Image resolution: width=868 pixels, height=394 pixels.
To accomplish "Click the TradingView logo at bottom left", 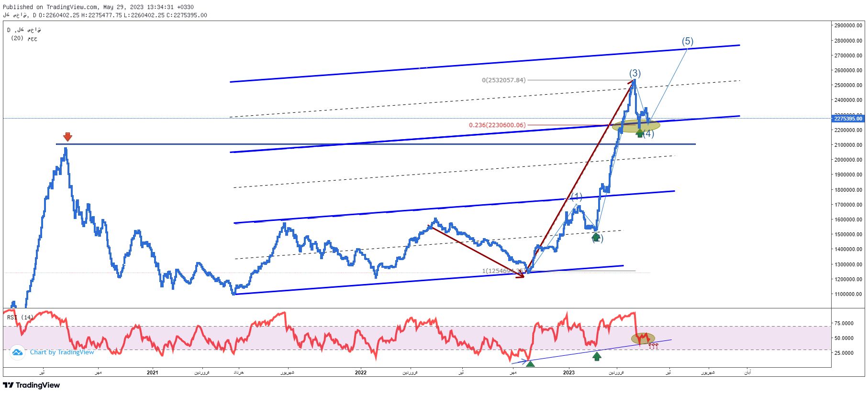I will coord(32,385).
